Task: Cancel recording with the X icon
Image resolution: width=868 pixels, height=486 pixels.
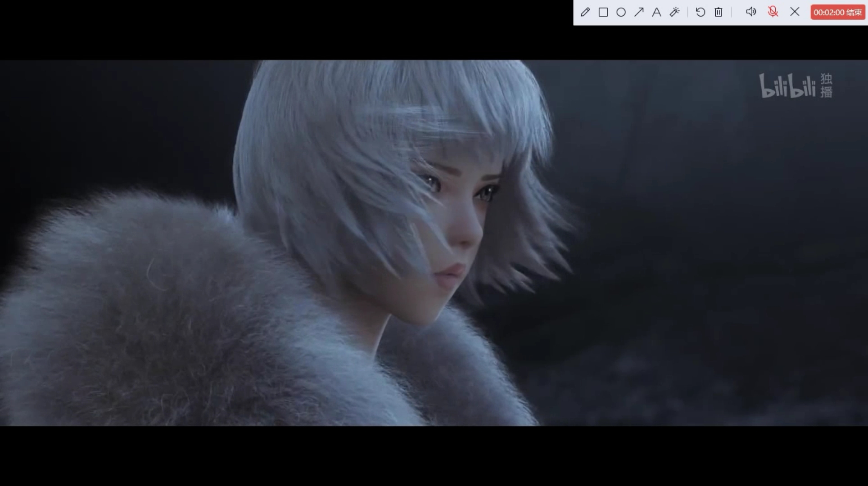Action: [x=795, y=12]
